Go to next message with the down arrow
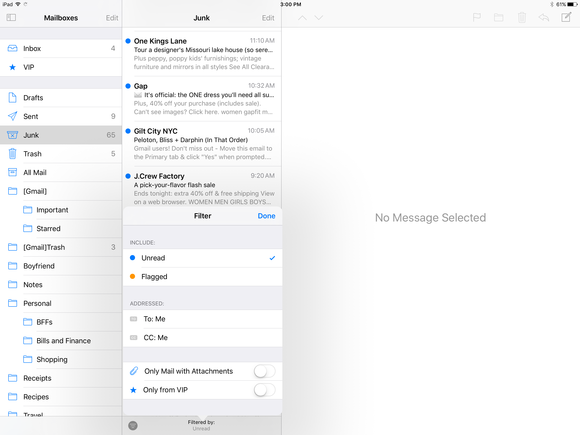Image resolution: width=580 pixels, height=435 pixels. [x=318, y=18]
